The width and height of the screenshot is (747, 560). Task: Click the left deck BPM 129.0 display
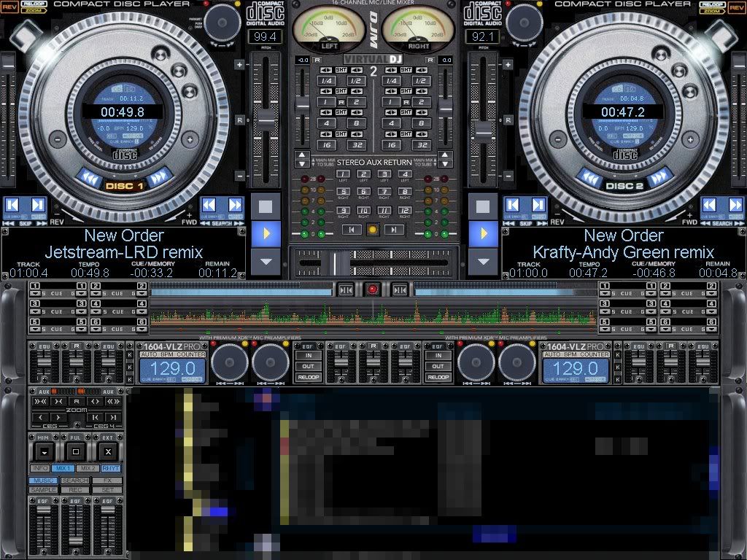(x=173, y=370)
